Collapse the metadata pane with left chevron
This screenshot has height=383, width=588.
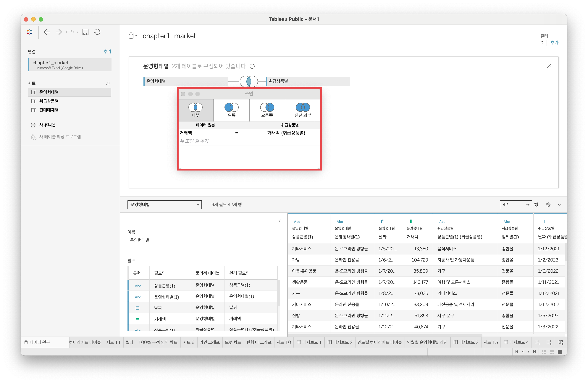(x=280, y=220)
